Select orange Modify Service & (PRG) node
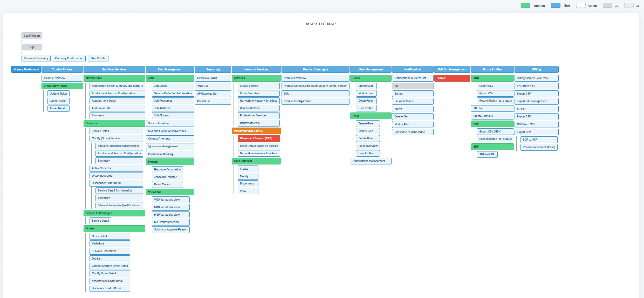Viewport: 644px width, 298px height. (256, 131)
